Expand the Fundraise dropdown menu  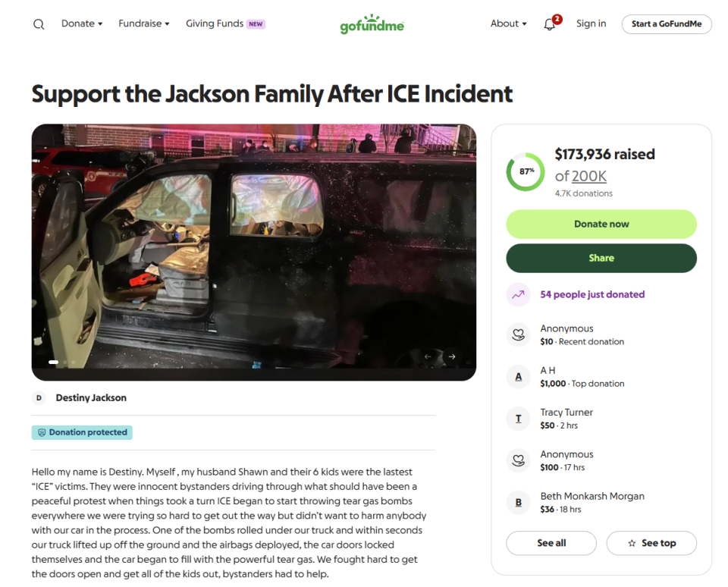(x=144, y=24)
